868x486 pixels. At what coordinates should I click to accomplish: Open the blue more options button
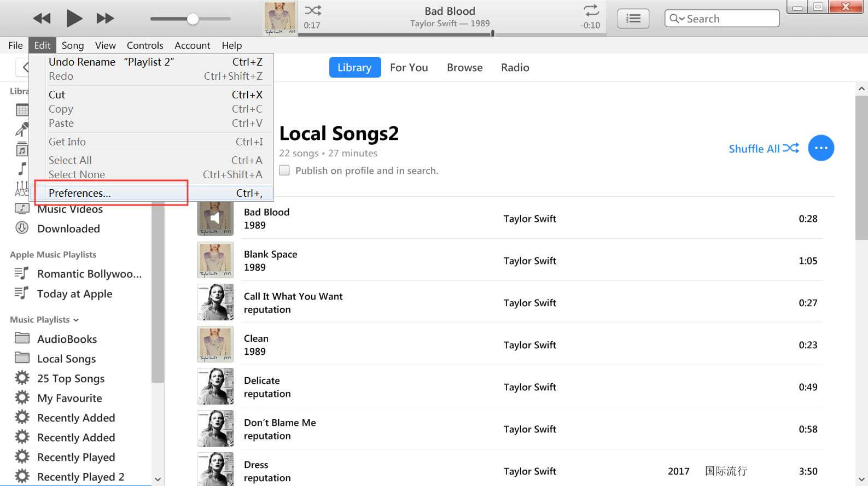pyautogui.click(x=821, y=148)
